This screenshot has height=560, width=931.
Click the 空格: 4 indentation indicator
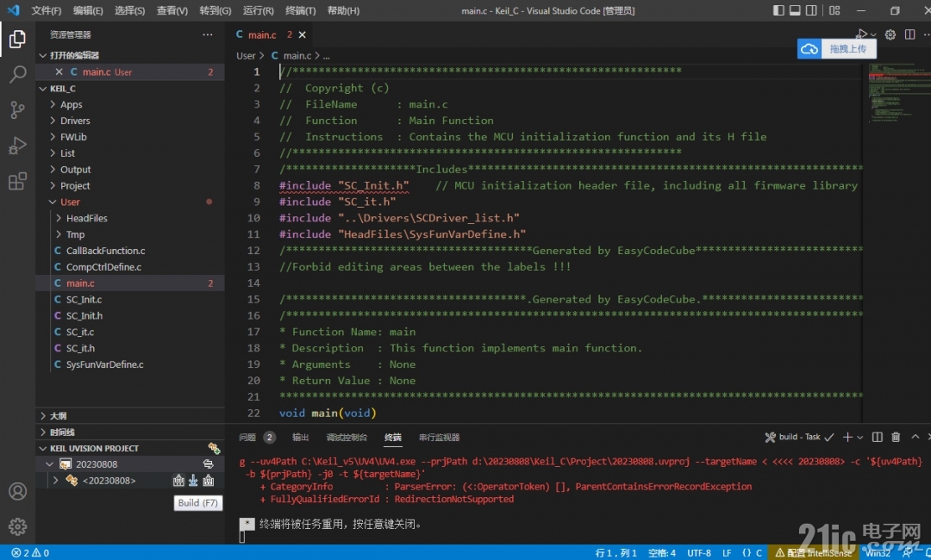point(661,553)
